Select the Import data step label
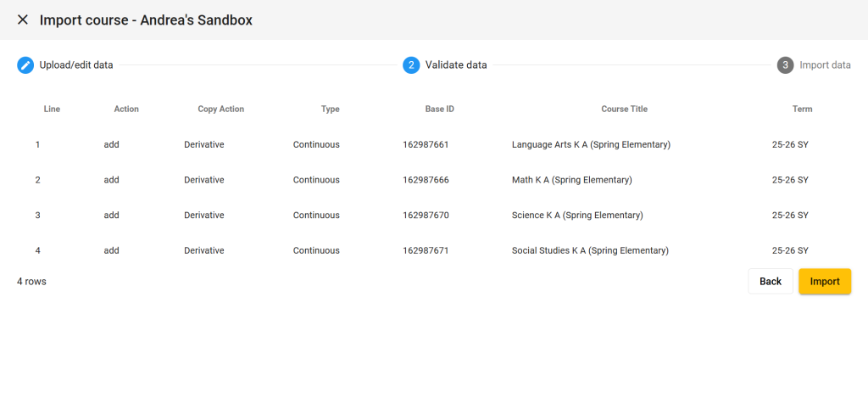Screen dimensions: 868x398 tap(825, 65)
